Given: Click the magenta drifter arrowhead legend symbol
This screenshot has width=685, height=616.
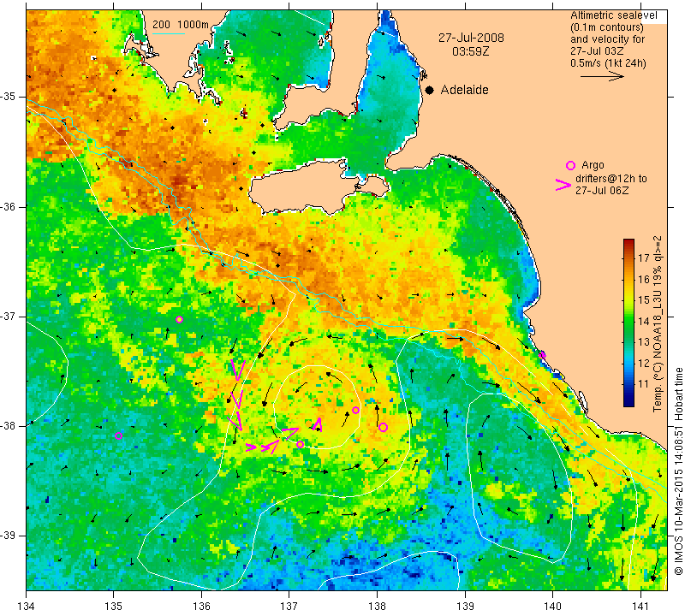Looking at the screenshot, I should click(x=563, y=185).
